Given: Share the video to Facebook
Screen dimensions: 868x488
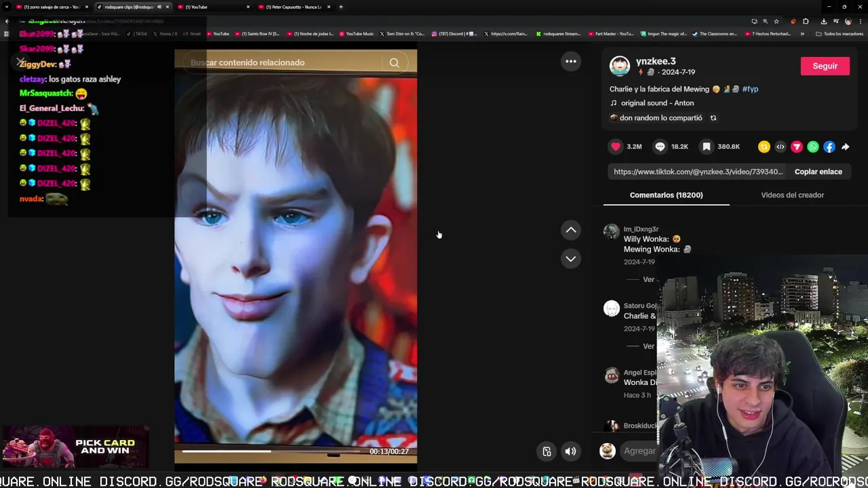Looking at the screenshot, I should click(829, 147).
